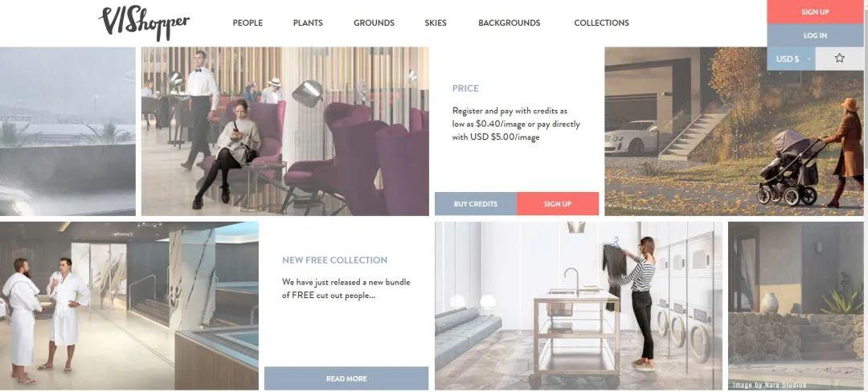Open the BACKGROUNDS category
The width and height of the screenshot is (868, 392).
tap(510, 22)
